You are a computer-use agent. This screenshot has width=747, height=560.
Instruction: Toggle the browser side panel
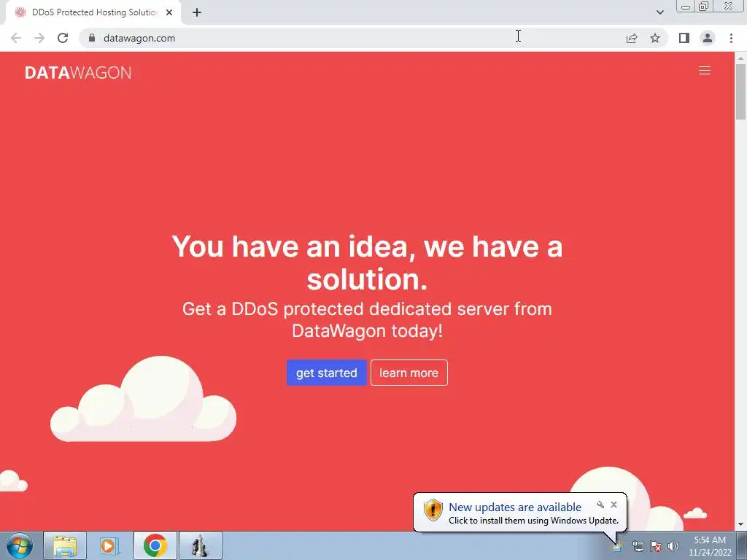pos(684,38)
